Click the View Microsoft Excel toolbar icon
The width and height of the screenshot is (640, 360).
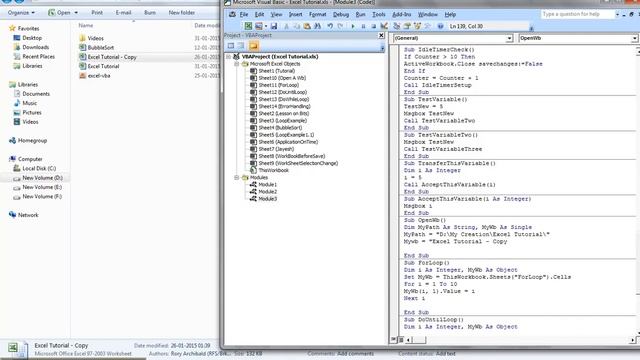(x=248, y=26)
